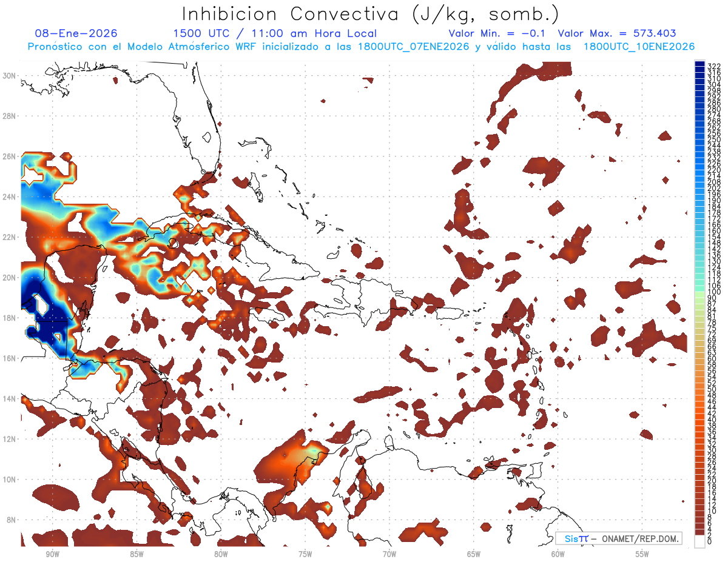The image size is (728, 562).
Task: Click the 80W longitude label
Action: coord(221,555)
